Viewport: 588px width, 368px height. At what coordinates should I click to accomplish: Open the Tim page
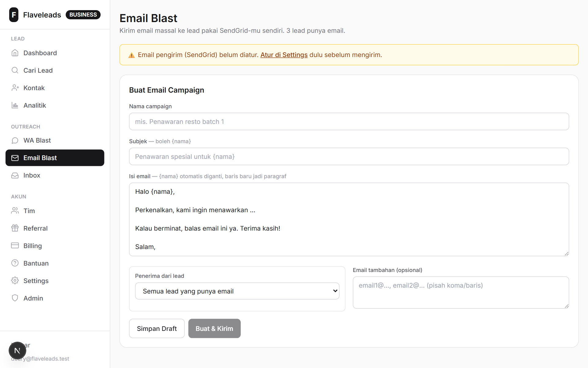55,211
